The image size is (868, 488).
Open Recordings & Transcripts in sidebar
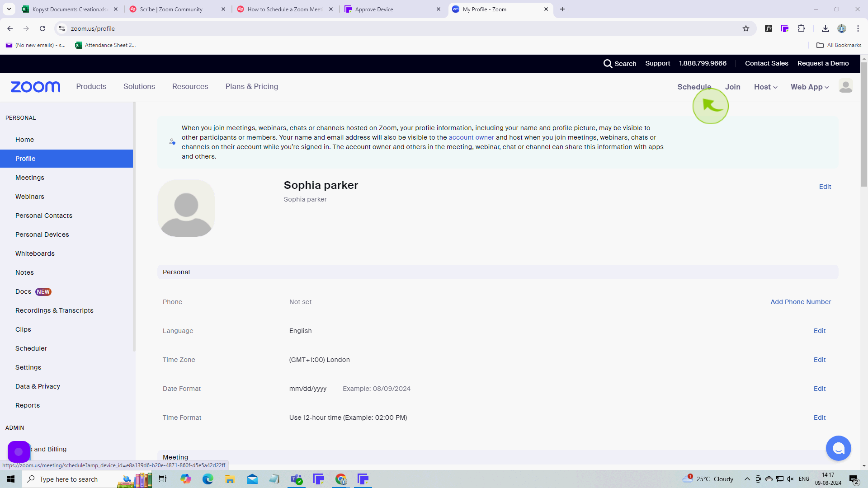66,310
